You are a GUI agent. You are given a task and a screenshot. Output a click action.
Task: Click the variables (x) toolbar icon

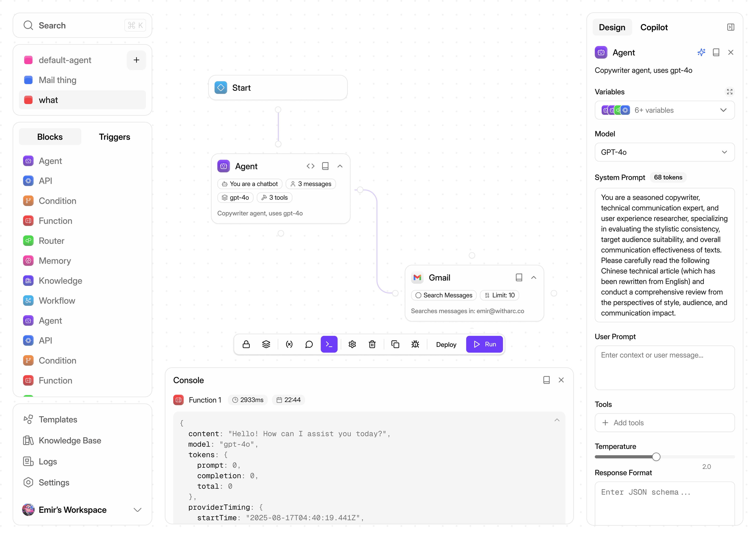tap(289, 344)
